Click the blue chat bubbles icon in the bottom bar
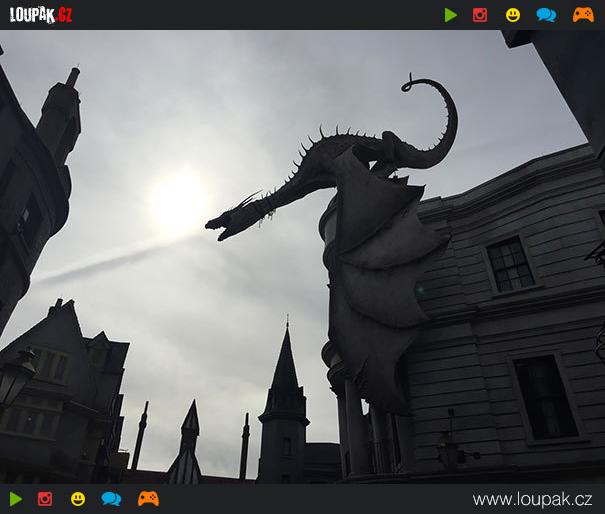Image resolution: width=605 pixels, height=514 pixels. coord(111,499)
